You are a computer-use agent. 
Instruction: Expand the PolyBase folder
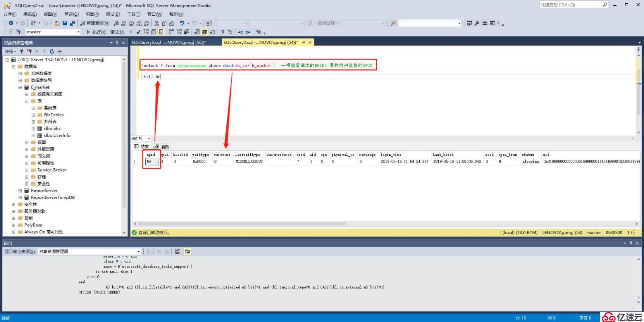tap(14, 225)
